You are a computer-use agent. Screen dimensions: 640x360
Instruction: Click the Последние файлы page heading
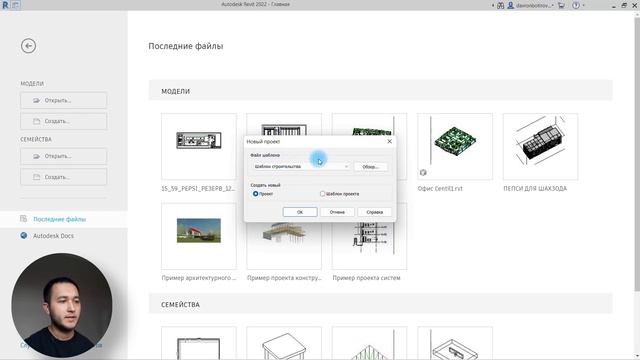click(186, 46)
